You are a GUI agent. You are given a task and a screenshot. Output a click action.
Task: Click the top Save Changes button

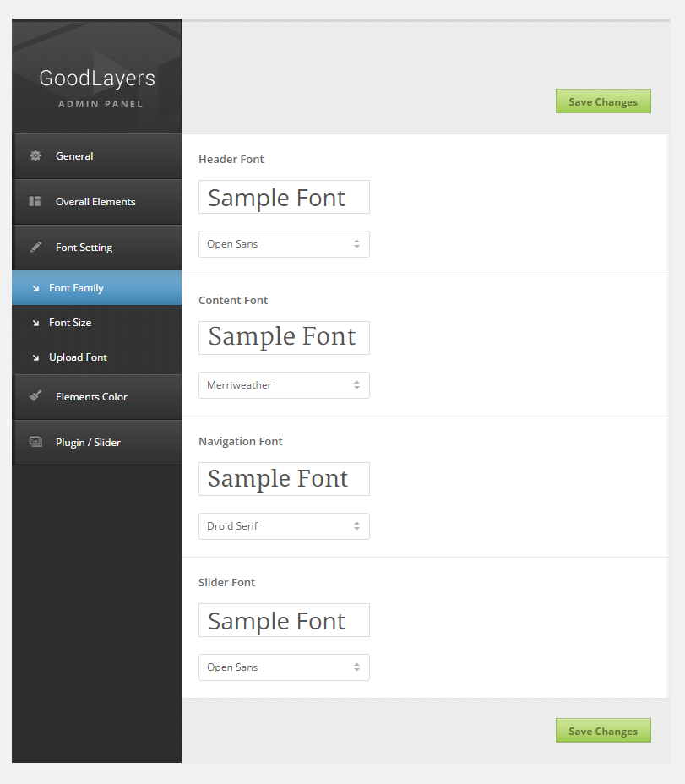(x=603, y=101)
